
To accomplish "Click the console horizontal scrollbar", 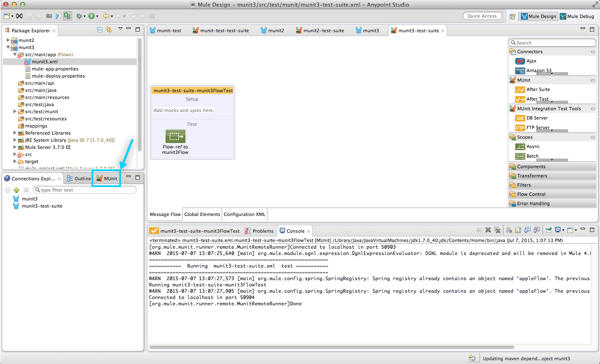I will coord(332,347).
